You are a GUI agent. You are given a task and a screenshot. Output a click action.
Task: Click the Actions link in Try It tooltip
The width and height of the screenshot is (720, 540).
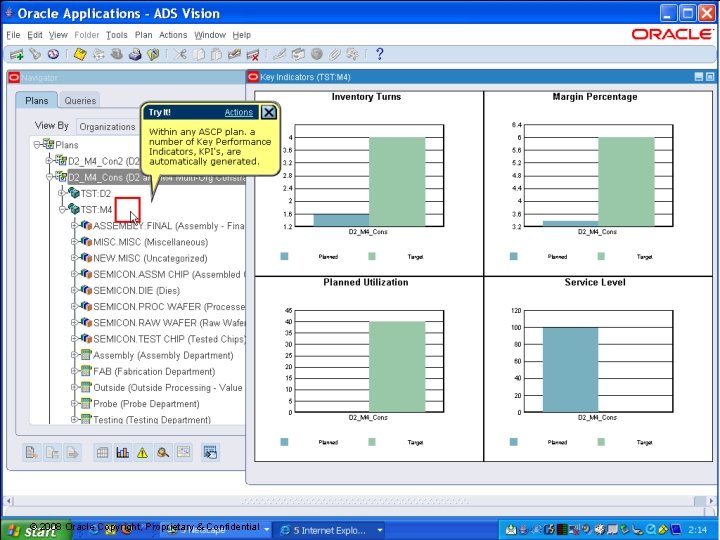click(x=238, y=112)
